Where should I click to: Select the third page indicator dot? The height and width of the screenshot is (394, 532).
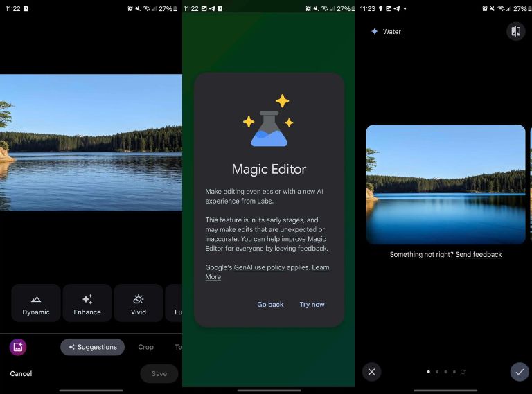[445, 372]
